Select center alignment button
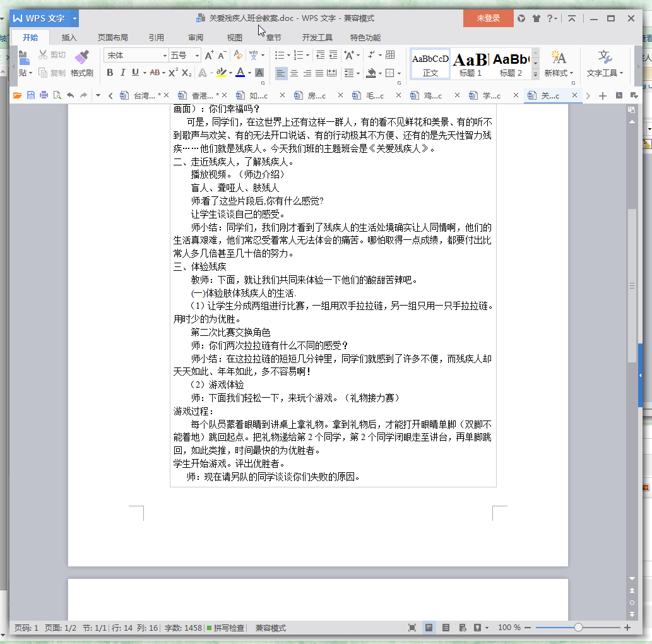 coord(294,73)
